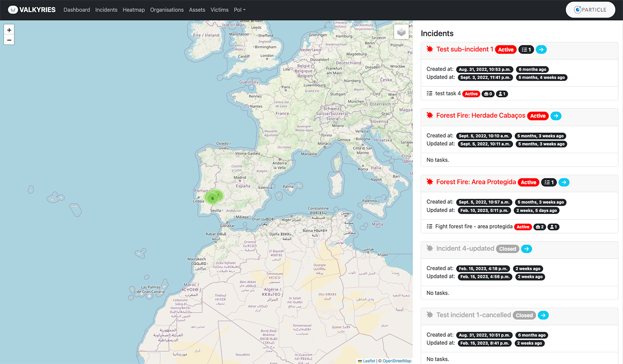Open Test incident 1-cancelled arrow button

(543, 315)
